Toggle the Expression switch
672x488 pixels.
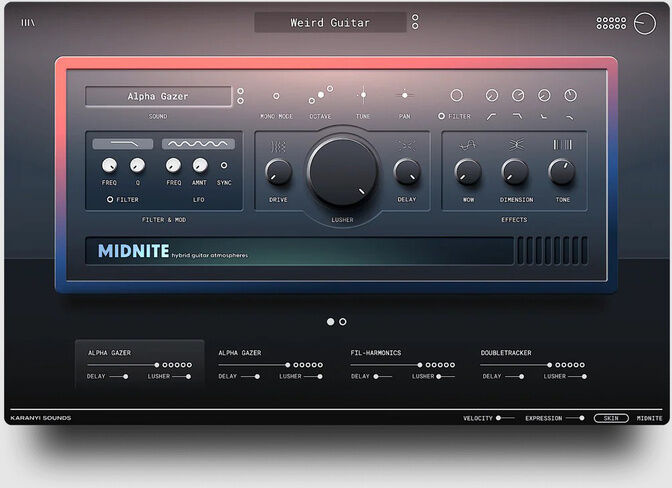pos(575,418)
